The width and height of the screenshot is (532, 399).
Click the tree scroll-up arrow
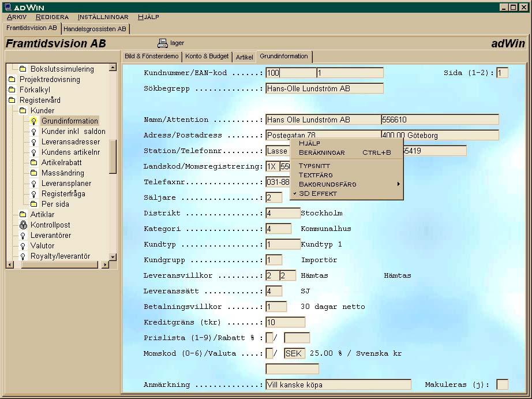[113, 67]
